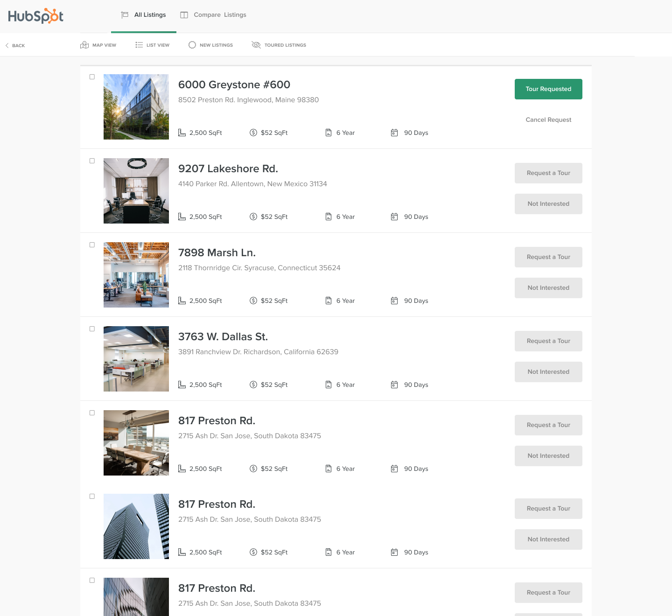Show New Listings
This screenshot has width=672, height=616.
(211, 45)
